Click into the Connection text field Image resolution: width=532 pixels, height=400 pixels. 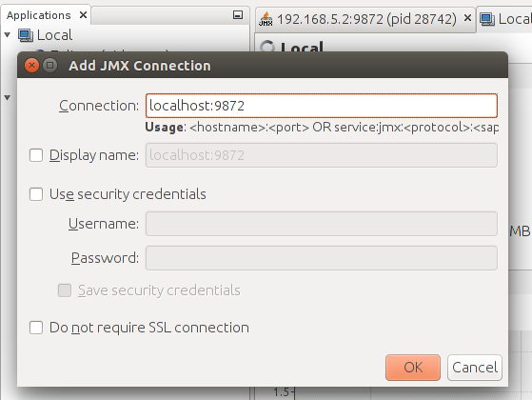pos(322,106)
